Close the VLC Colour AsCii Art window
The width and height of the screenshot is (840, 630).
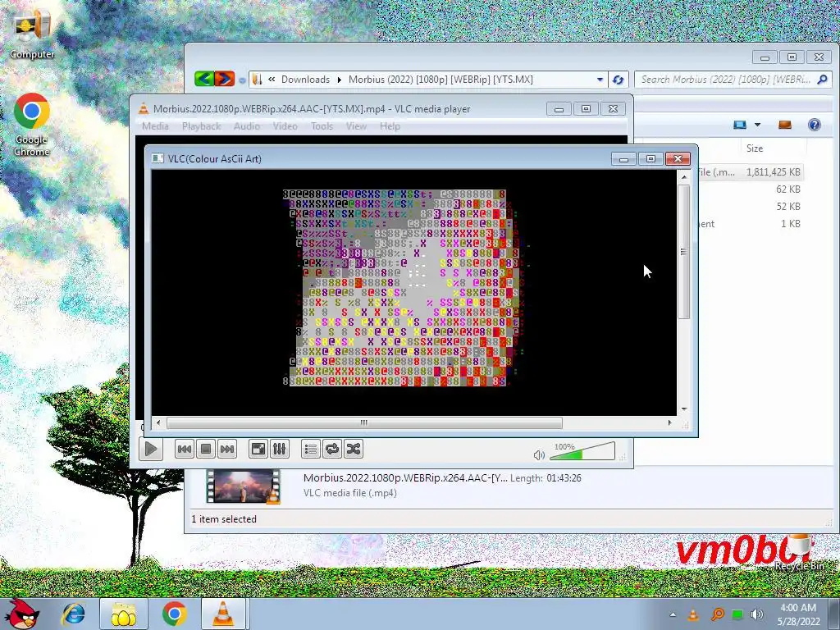coord(678,158)
